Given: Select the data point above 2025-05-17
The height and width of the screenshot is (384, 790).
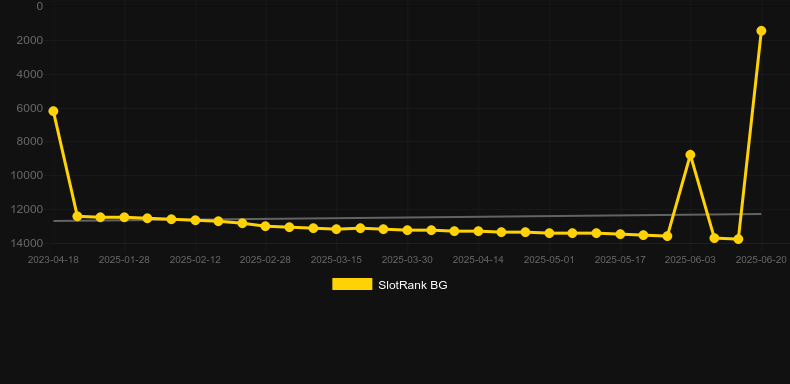Looking at the screenshot, I should 620,234.
